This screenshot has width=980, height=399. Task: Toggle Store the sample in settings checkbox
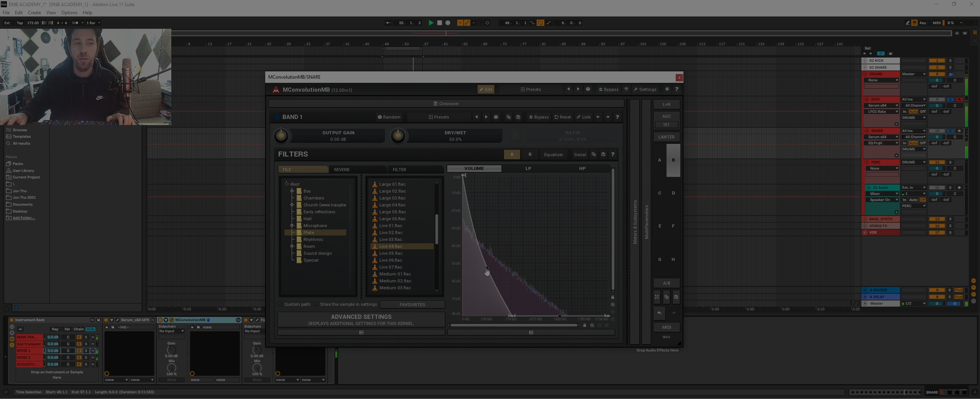point(316,304)
